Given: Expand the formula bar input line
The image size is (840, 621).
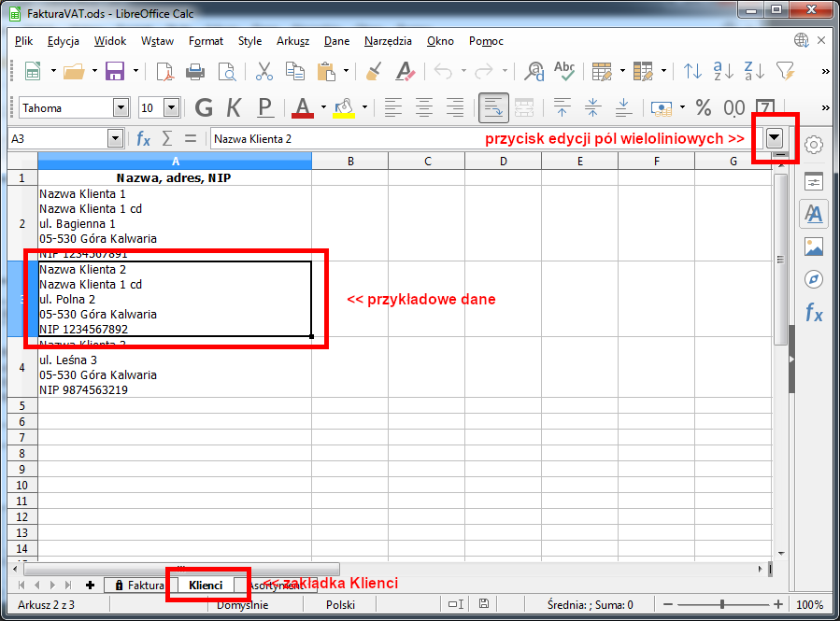Looking at the screenshot, I should click(x=775, y=138).
